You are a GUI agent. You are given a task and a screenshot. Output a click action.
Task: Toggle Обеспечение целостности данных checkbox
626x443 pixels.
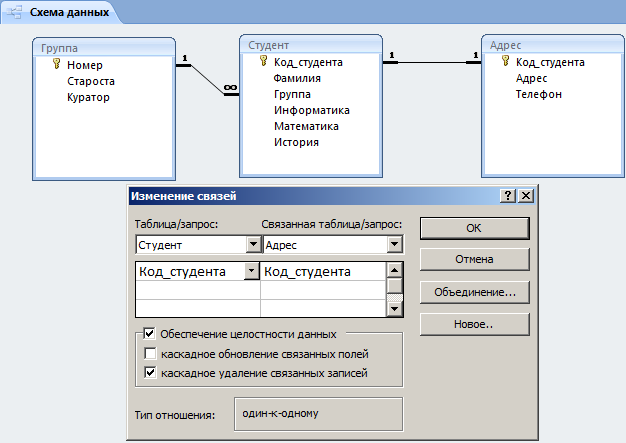point(149,333)
